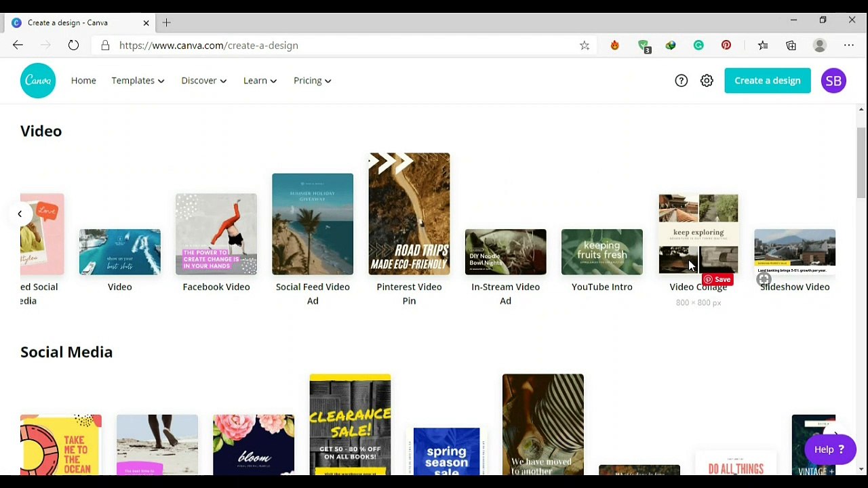Open the Do All Things template
The height and width of the screenshot is (488, 868).
click(736, 462)
